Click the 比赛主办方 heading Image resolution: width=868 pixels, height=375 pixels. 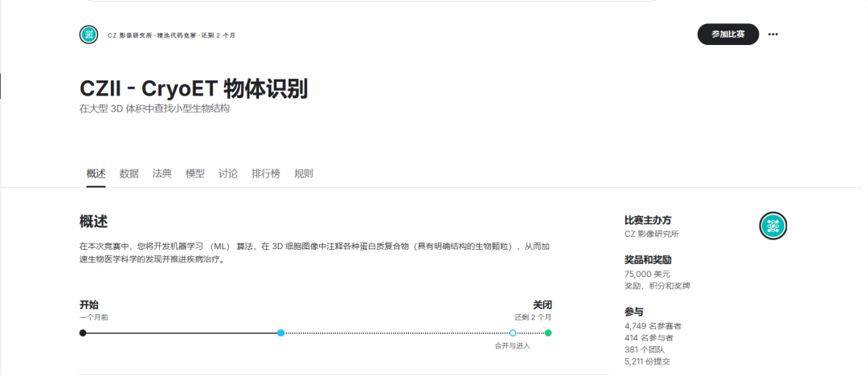(x=648, y=220)
